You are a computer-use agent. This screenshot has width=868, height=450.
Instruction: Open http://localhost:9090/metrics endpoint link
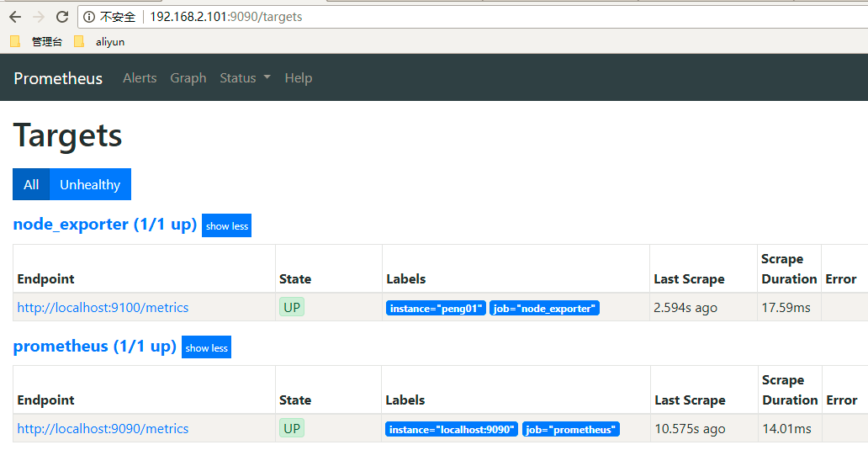[x=103, y=428]
